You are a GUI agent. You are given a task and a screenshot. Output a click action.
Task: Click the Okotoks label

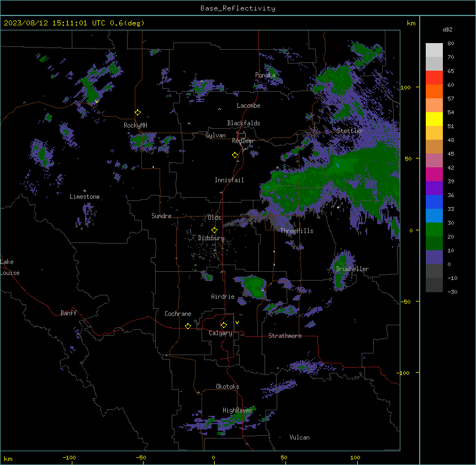tap(228, 387)
